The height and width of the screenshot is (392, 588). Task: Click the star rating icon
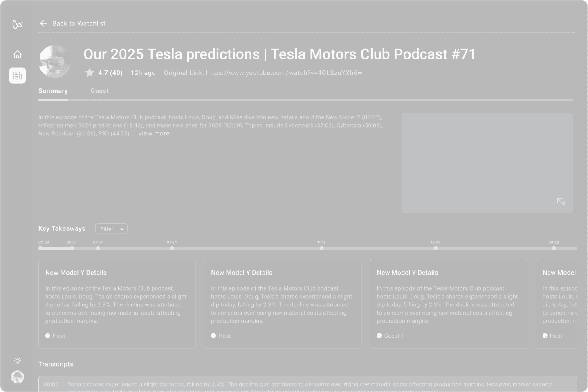[x=90, y=73]
